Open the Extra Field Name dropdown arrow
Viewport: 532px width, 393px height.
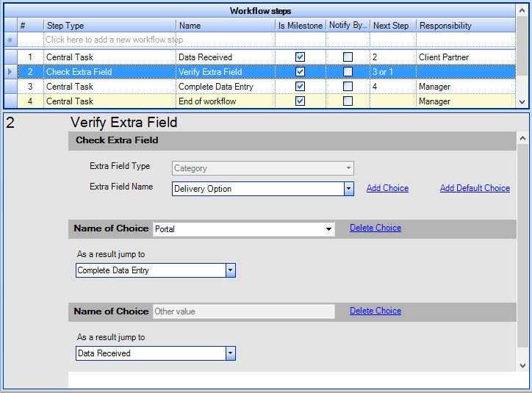tap(349, 189)
